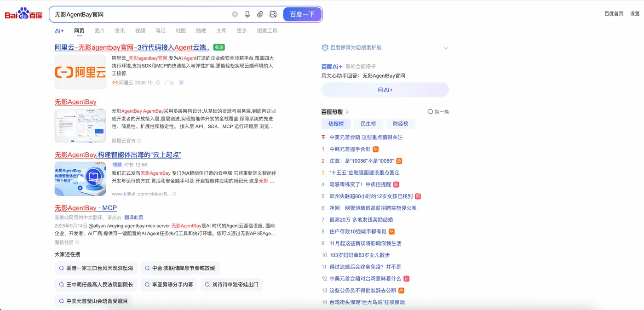This screenshot has height=310, width=644.
Task: Open 设置 menu in header
Action: (x=635, y=14)
